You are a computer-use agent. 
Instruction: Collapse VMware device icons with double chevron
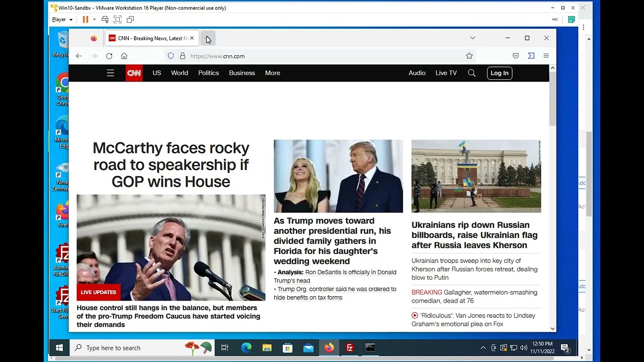pos(555,20)
